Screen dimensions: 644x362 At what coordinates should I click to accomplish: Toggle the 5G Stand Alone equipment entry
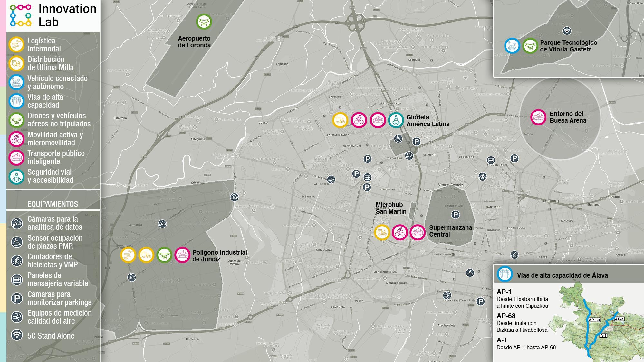(51, 336)
